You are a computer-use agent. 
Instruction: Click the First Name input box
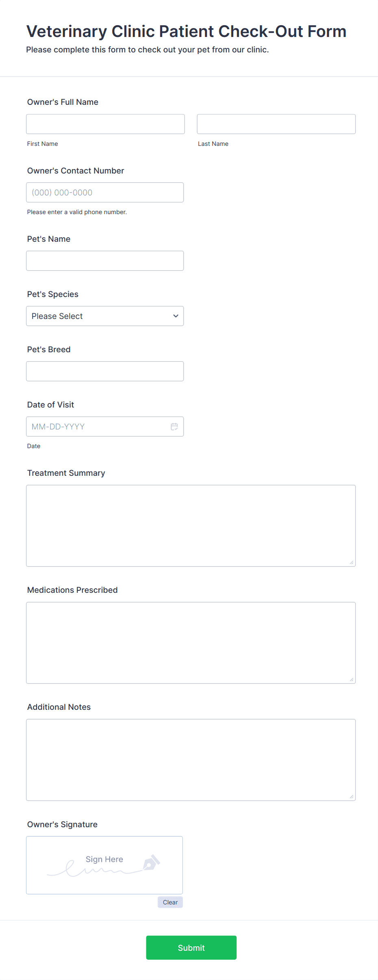coord(105,124)
